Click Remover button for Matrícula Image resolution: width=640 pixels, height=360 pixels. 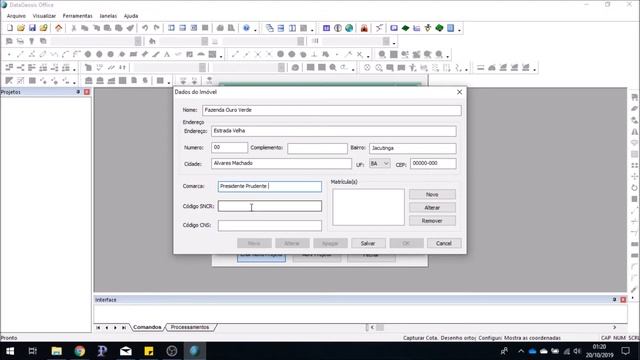(x=432, y=221)
